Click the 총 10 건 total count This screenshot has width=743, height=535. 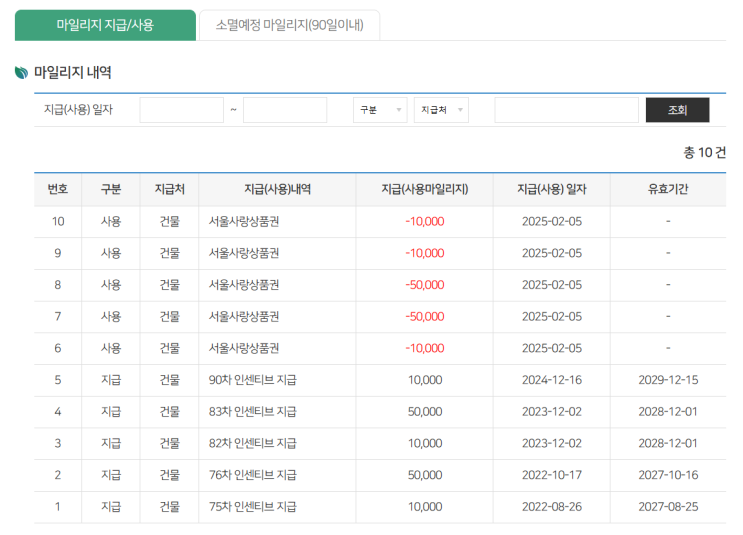coord(704,153)
